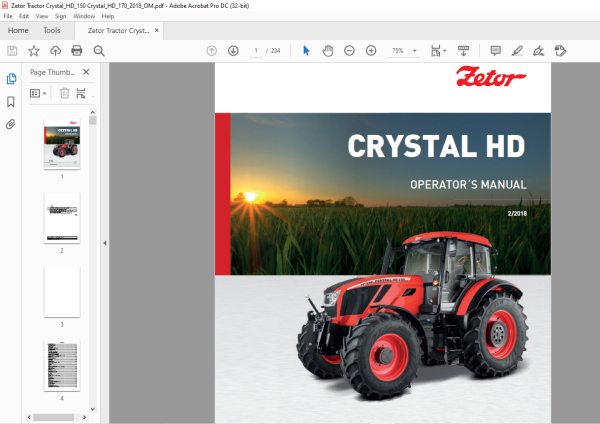Select page 3 thumbnail

[62, 292]
